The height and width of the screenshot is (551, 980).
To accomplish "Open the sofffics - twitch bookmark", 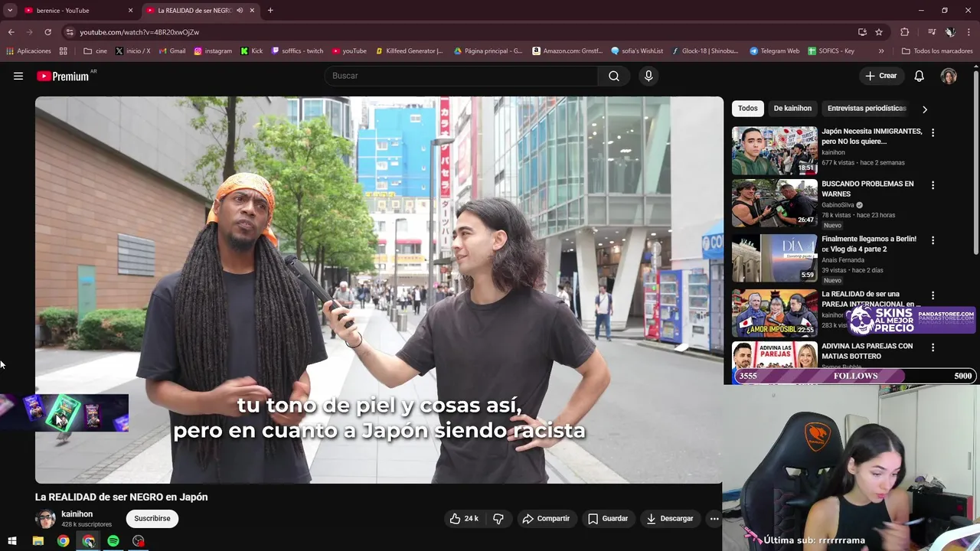I will pos(297,51).
